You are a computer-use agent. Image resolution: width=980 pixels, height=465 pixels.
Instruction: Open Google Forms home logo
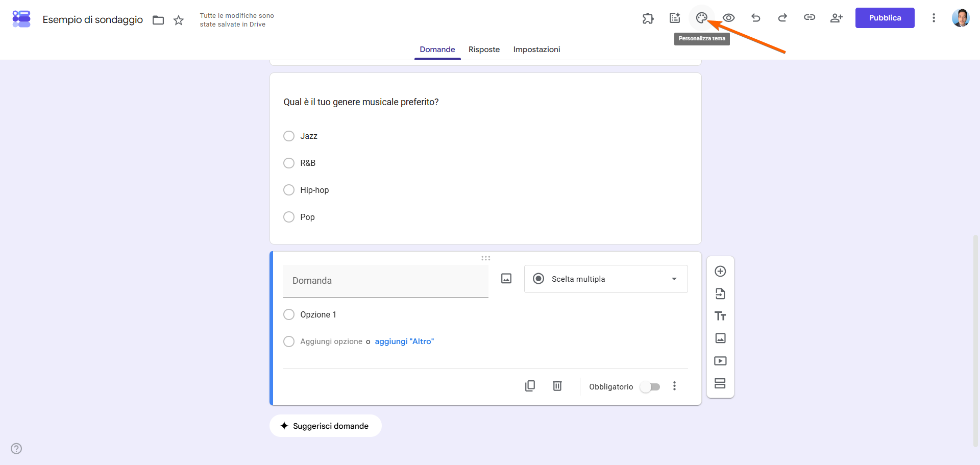pos(21,19)
